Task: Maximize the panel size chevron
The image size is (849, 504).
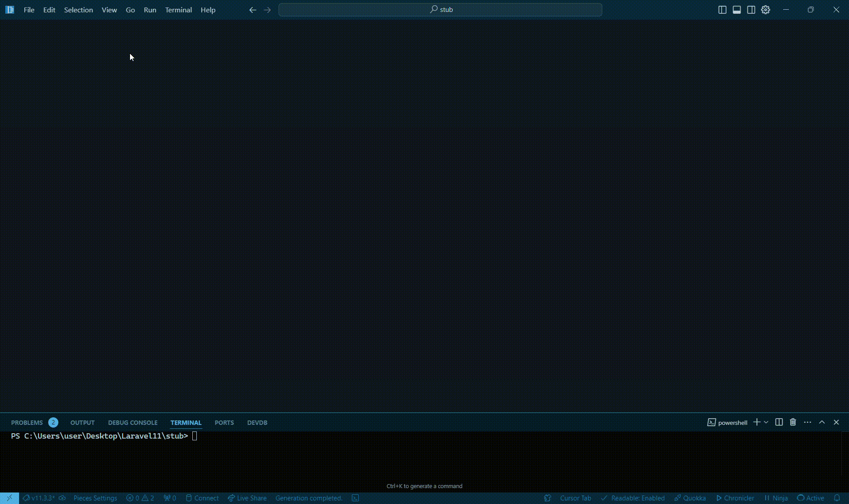Action: [x=822, y=422]
